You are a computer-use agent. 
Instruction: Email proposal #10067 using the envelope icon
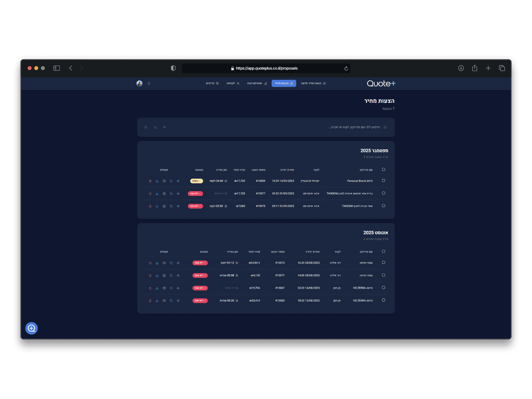click(164, 288)
